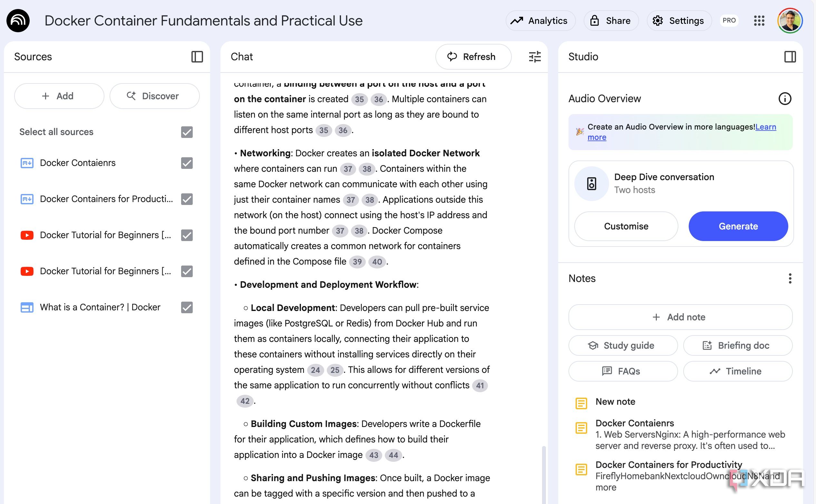Refresh the chat
This screenshot has height=504, width=816.
(473, 57)
